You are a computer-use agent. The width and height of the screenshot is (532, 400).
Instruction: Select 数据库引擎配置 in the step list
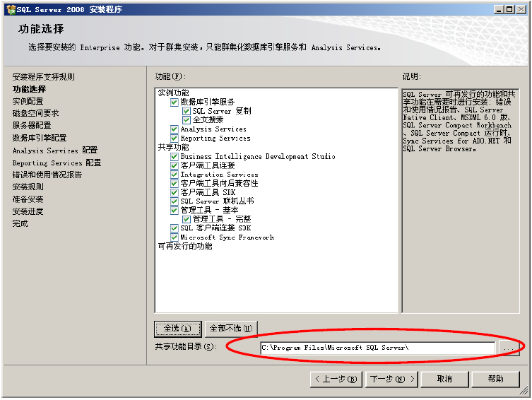[x=40, y=138]
